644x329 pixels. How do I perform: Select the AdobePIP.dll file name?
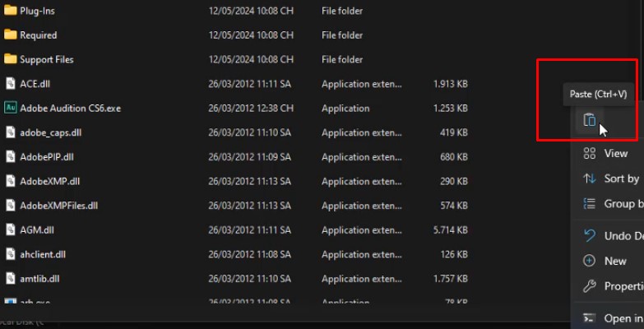pyautogui.click(x=47, y=157)
